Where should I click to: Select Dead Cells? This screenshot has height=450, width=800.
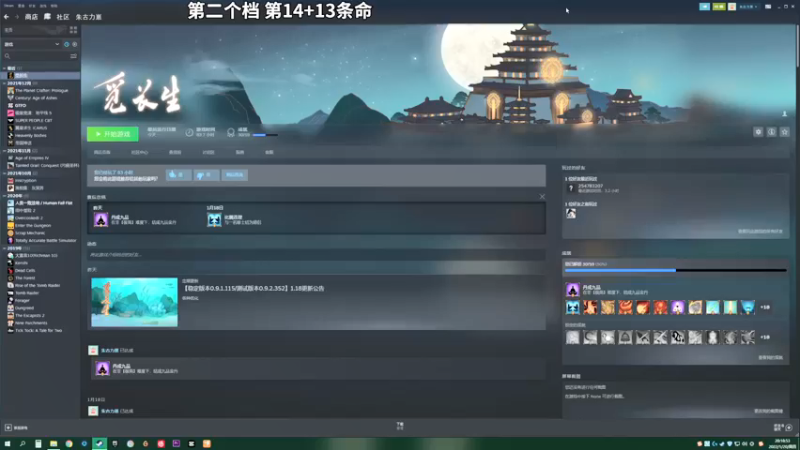tap(25, 270)
